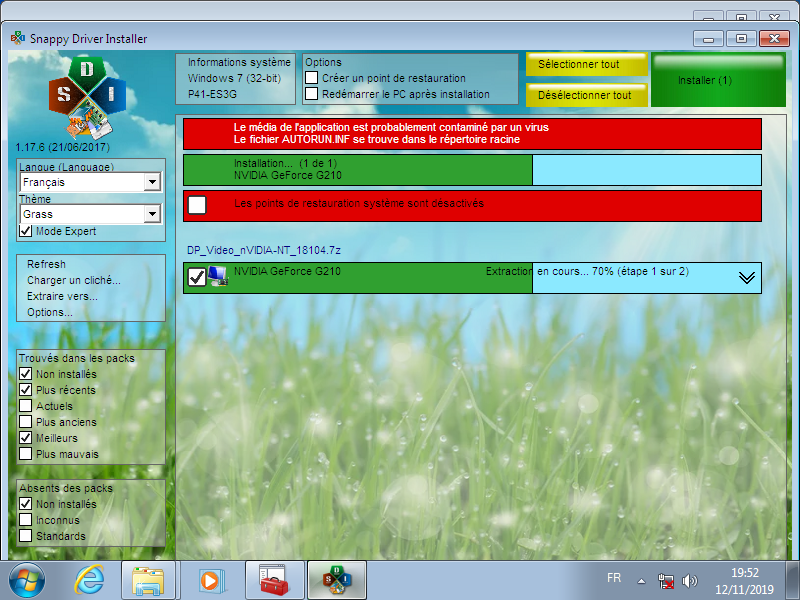This screenshot has height=600, width=800.
Task: Open the Windows Start menu
Action: point(27,580)
